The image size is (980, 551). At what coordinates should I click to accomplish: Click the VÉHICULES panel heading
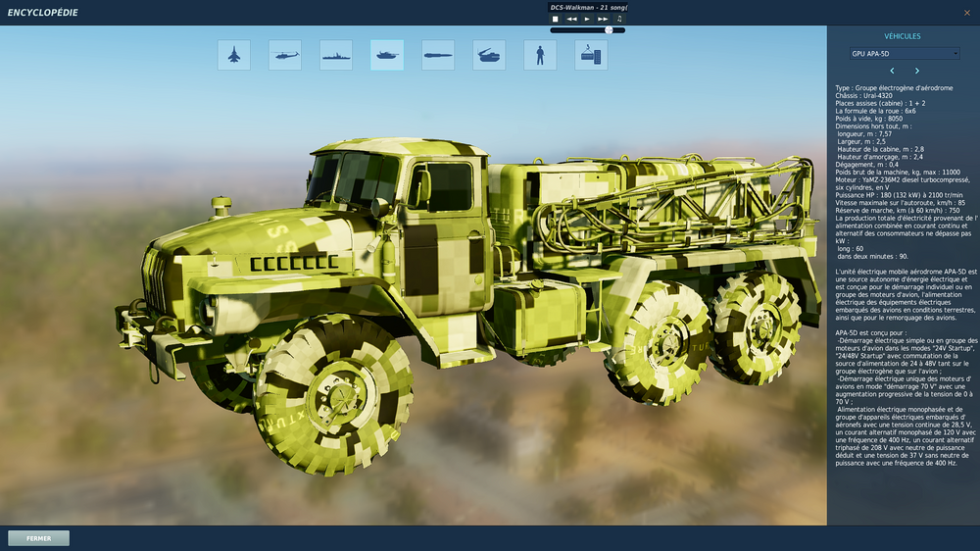(x=903, y=36)
